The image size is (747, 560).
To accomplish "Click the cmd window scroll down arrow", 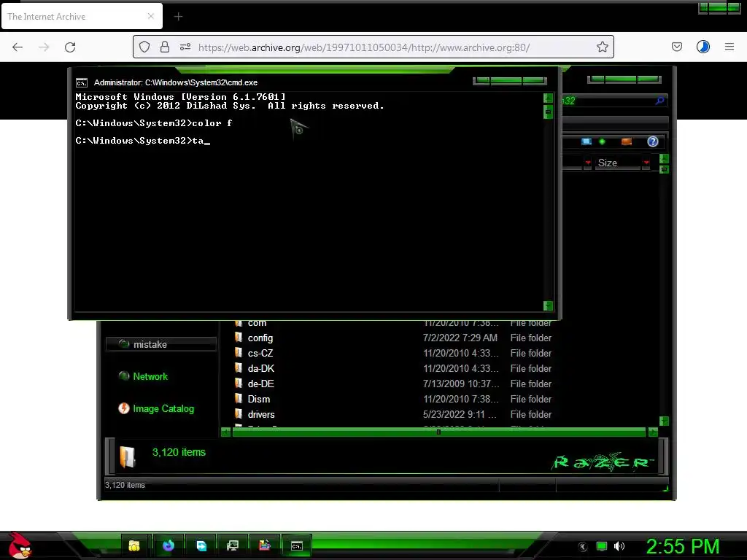I will click(548, 306).
